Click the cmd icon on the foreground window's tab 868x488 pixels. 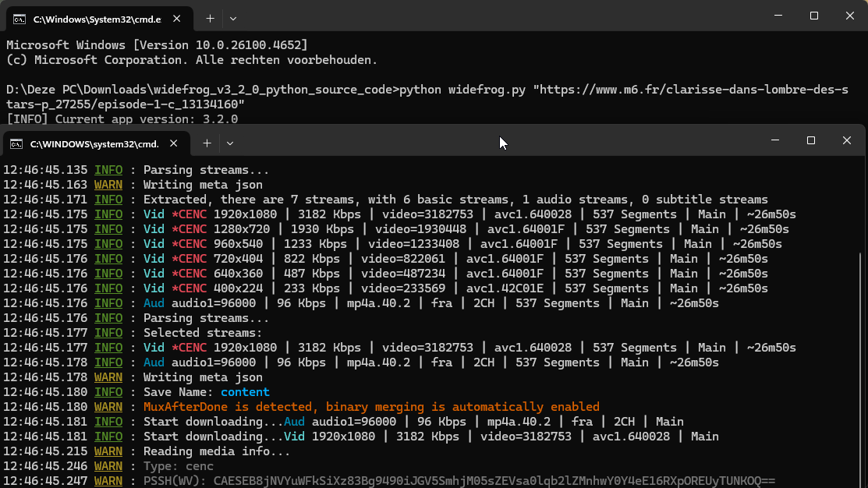(16, 143)
